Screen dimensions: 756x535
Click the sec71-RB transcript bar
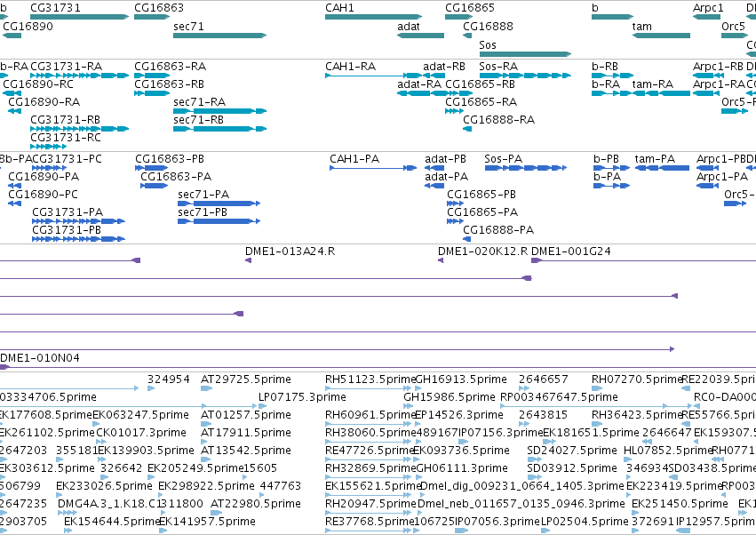(x=219, y=129)
